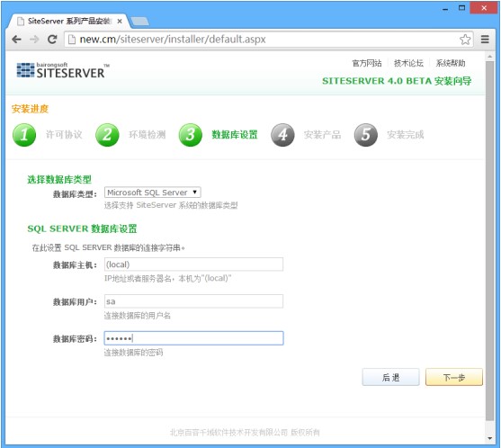501x448 pixels.
Task: Click the footer copyright text 版权所有
Action: coord(305,433)
